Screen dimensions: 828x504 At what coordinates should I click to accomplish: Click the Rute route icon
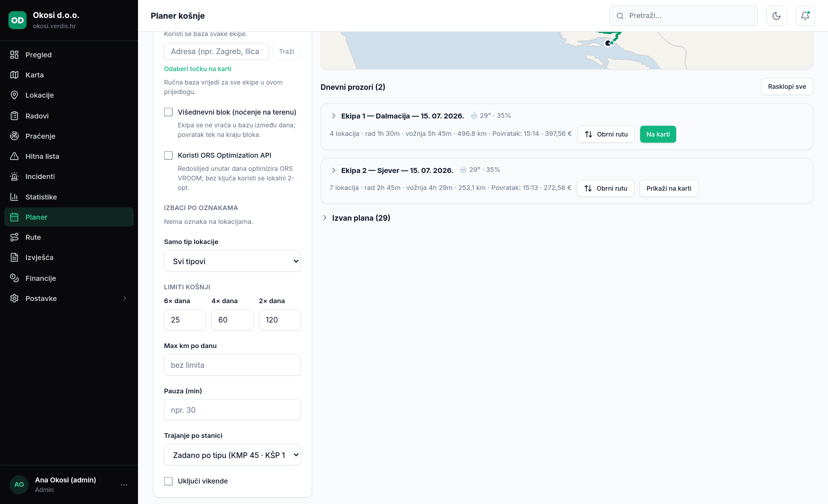[14, 237]
